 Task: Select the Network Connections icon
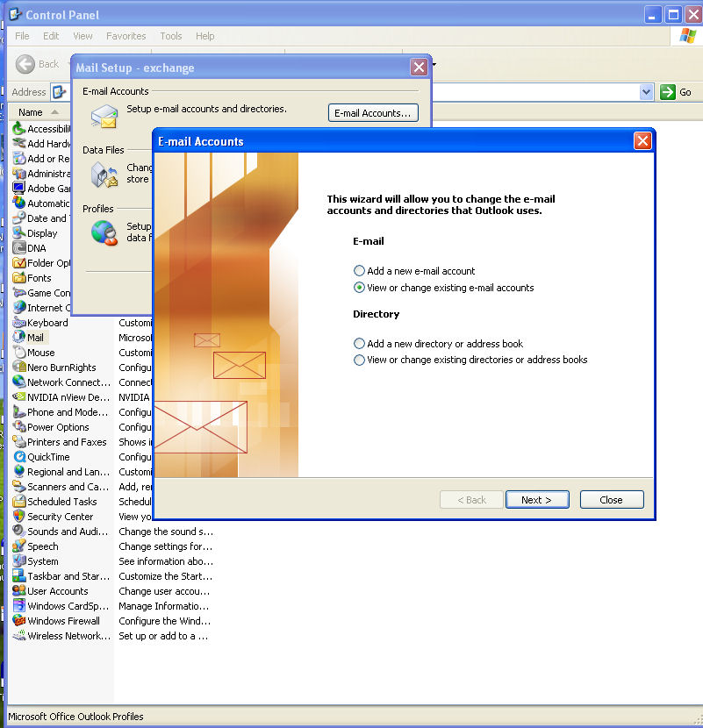pos(19,382)
